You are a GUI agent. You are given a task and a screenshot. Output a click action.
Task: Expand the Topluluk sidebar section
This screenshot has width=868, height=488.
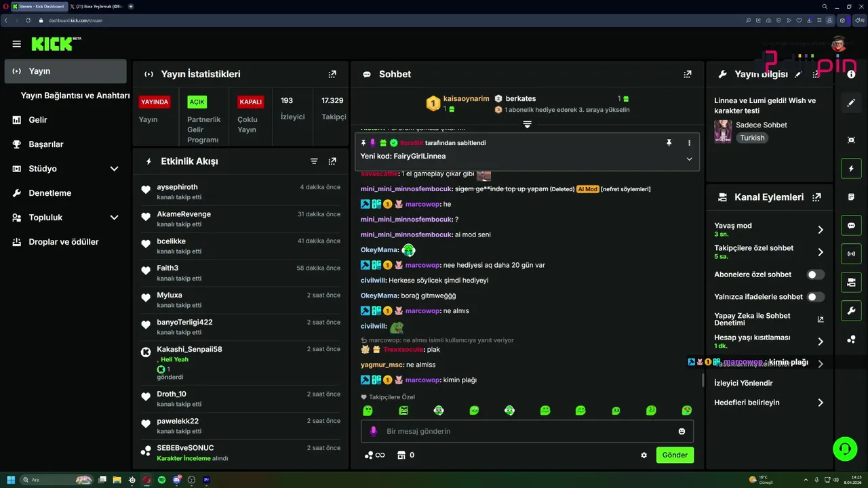click(x=114, y=218)
